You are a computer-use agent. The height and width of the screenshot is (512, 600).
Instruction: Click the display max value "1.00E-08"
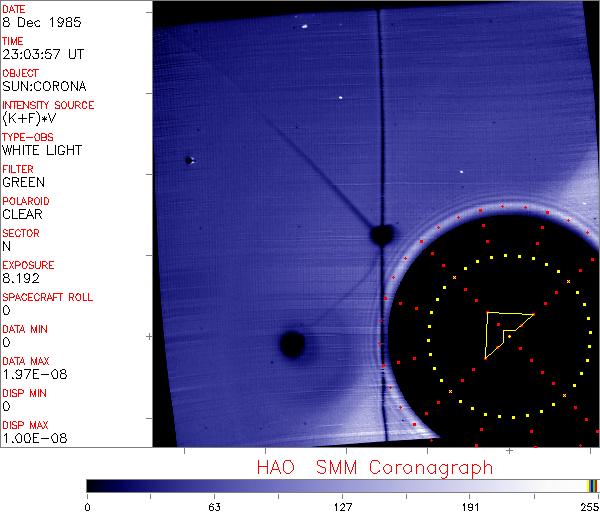[x=30, y=438]
